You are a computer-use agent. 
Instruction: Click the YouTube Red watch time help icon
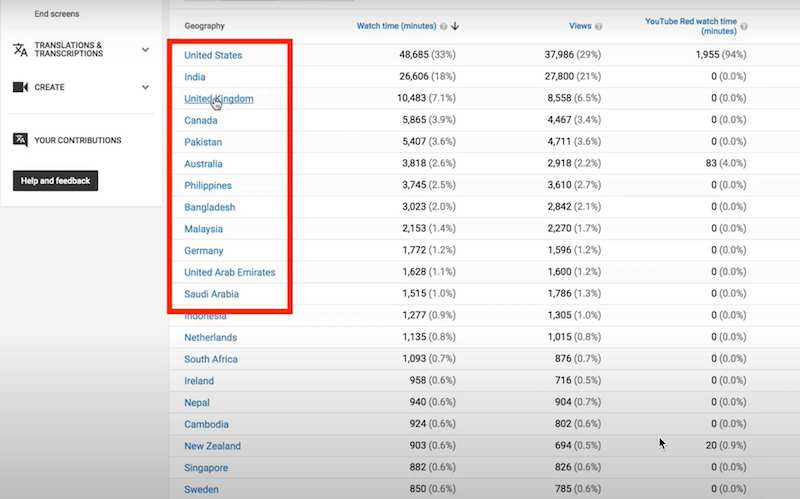click(744, 26)
